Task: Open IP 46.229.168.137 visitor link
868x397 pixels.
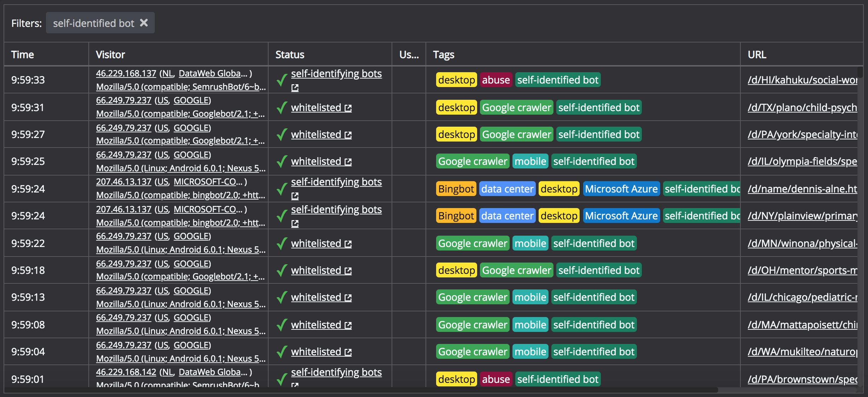Action: coord(126,73)
